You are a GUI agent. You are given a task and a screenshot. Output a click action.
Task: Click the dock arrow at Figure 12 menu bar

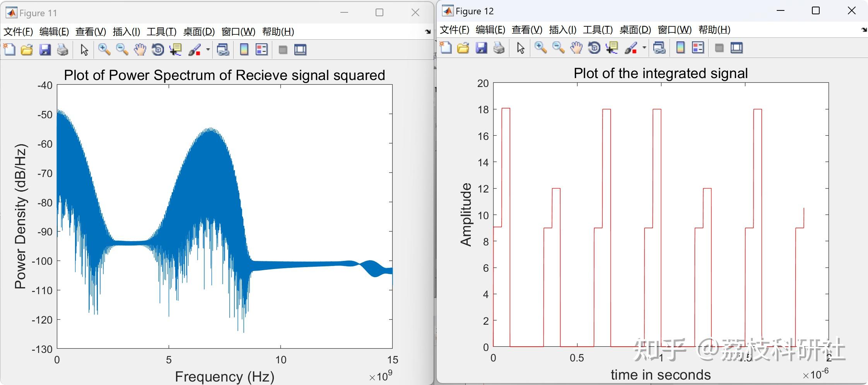pos(864,30)
